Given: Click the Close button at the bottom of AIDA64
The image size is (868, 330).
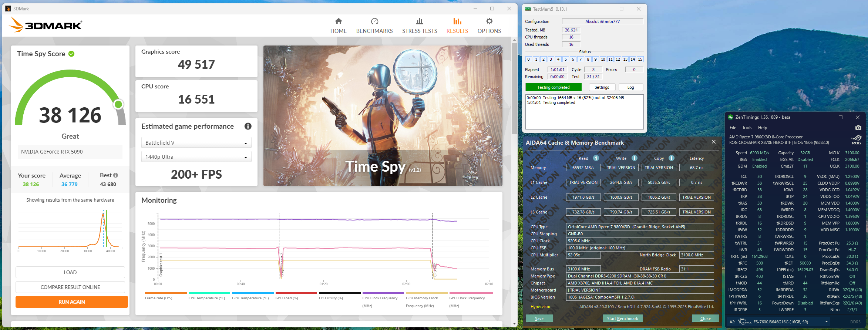Looking at the screenshot, I should click(705, 319).
